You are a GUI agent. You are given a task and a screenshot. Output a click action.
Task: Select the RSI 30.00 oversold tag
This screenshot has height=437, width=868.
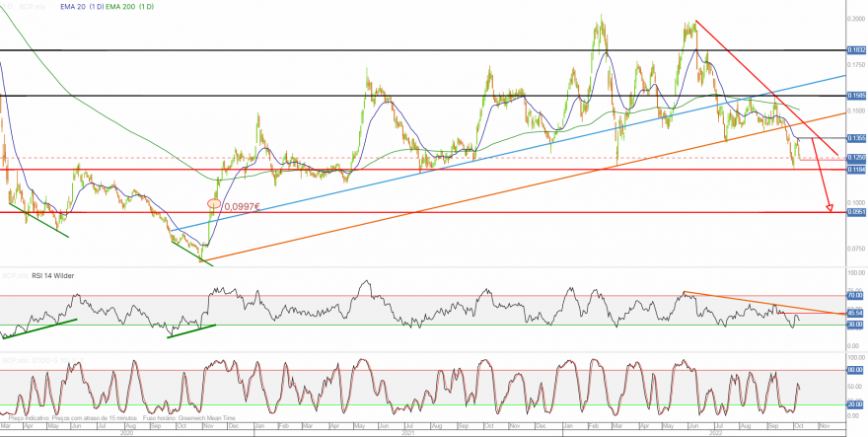point(856,325)
